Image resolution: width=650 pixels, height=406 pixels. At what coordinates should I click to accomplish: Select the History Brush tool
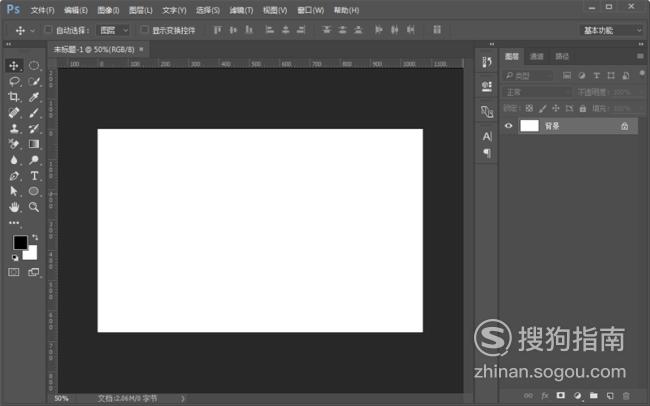tap(34, 129)
